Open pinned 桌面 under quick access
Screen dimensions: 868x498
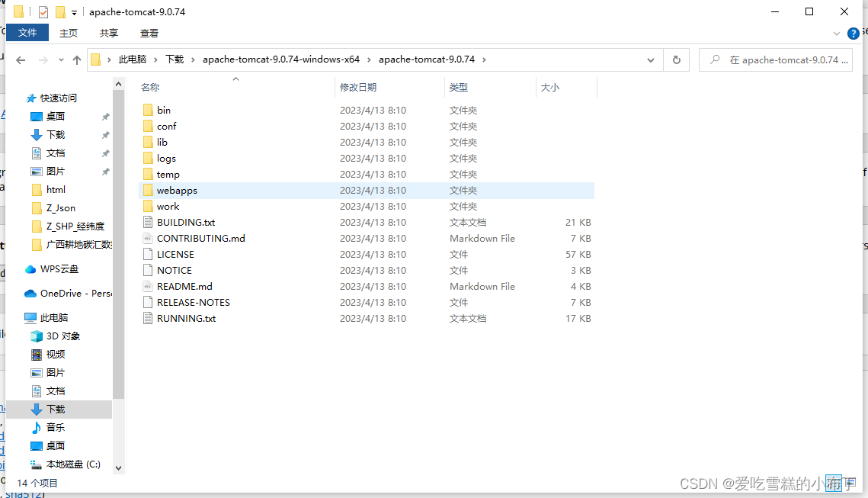pyautogui.click(x=48, y=117)
